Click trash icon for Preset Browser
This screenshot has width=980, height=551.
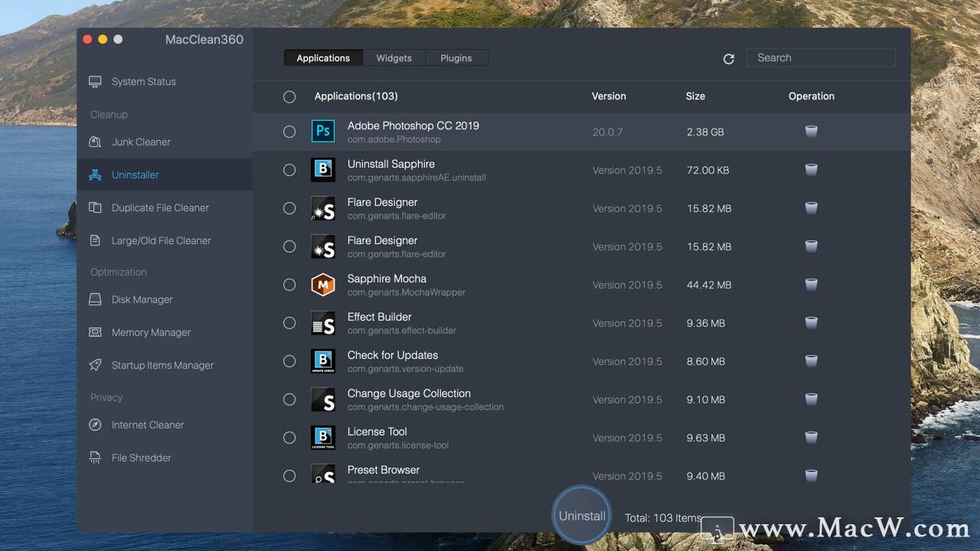(812, 475)
